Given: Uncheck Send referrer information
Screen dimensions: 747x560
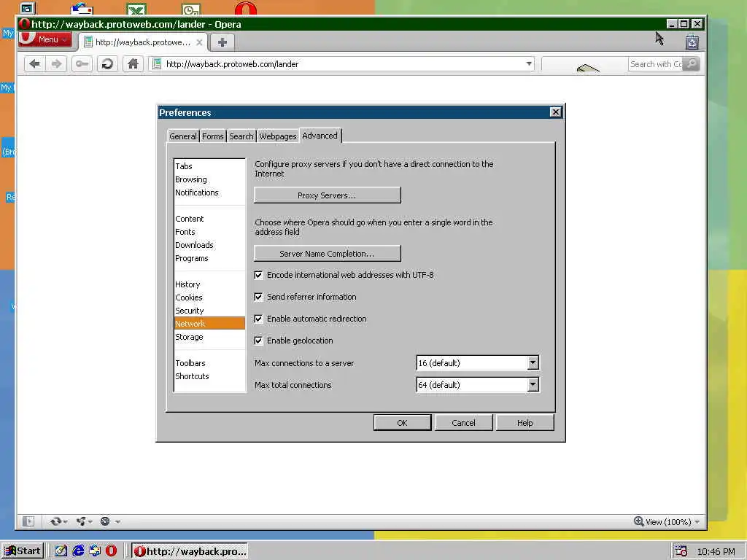Looking at the screenshot, I should 259,297.
